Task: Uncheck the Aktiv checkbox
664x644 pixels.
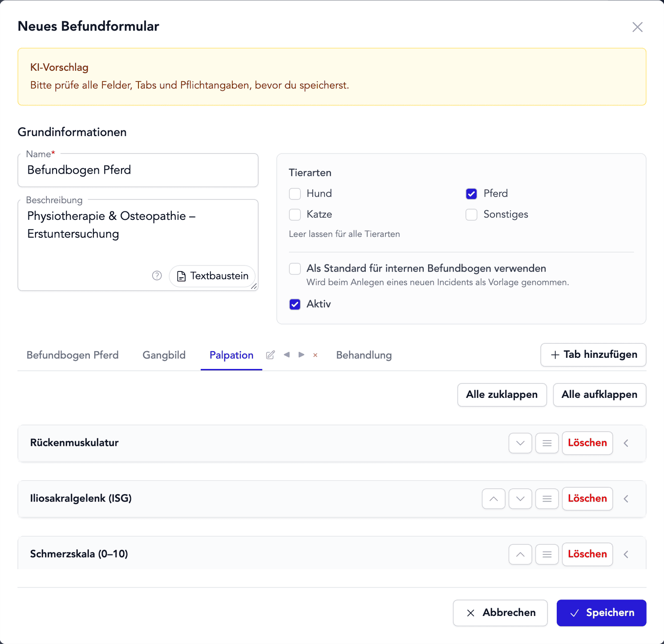Action: [x=295, y=304]
